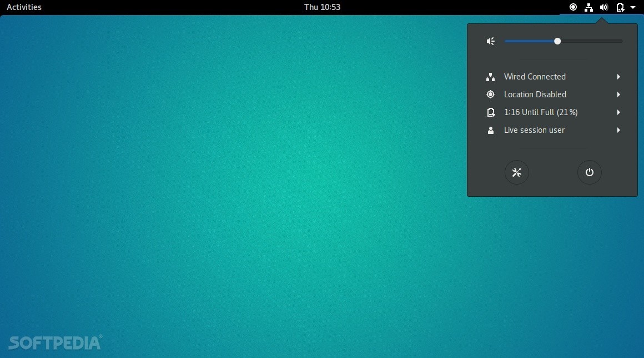Collapse the system menu via top bar arrow

tap(633, 7)
